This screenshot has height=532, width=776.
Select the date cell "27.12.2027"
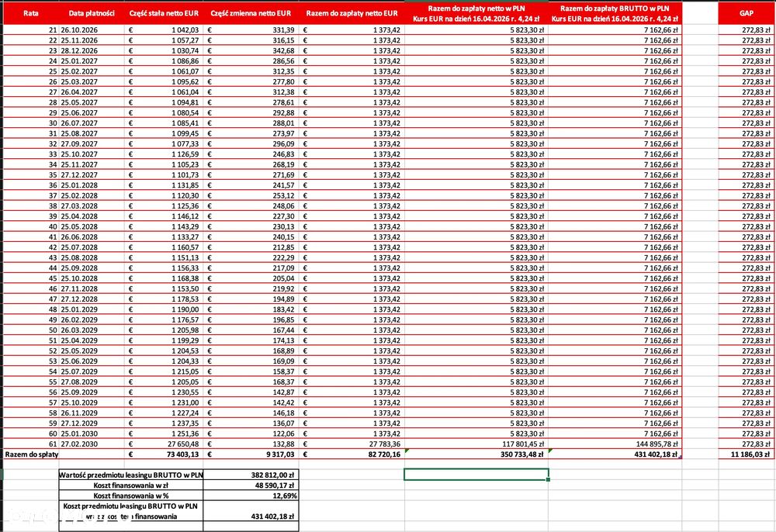point(92,175)
